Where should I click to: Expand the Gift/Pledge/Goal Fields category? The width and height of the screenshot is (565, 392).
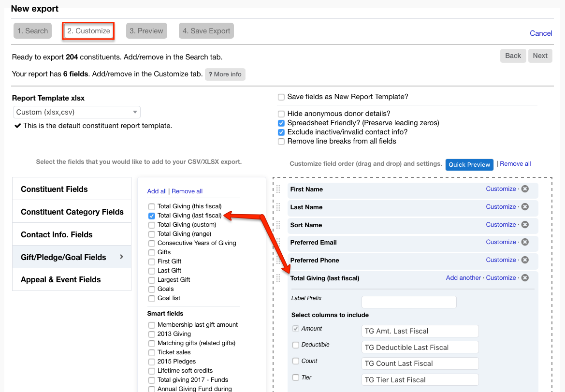[72, 257]
